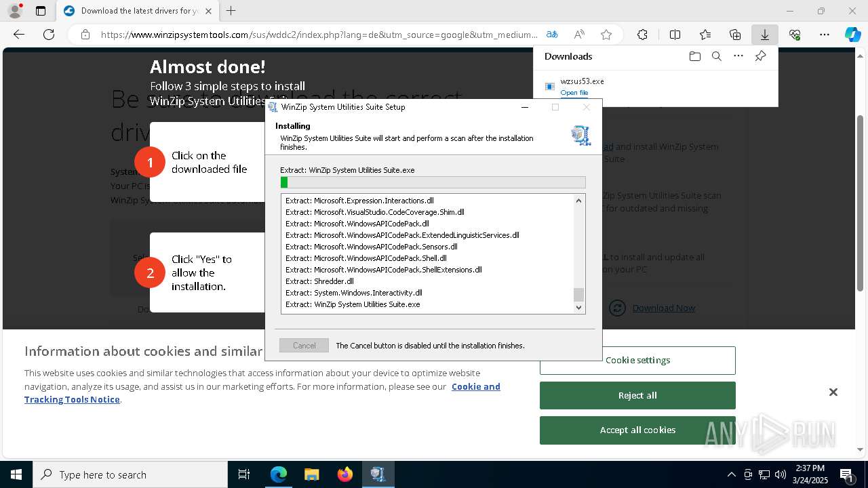The height and width of the screenshot is (488, 868).
Task: Open downloads folder icon in panel
Action: pyautogui.click(x=694, y=56)
